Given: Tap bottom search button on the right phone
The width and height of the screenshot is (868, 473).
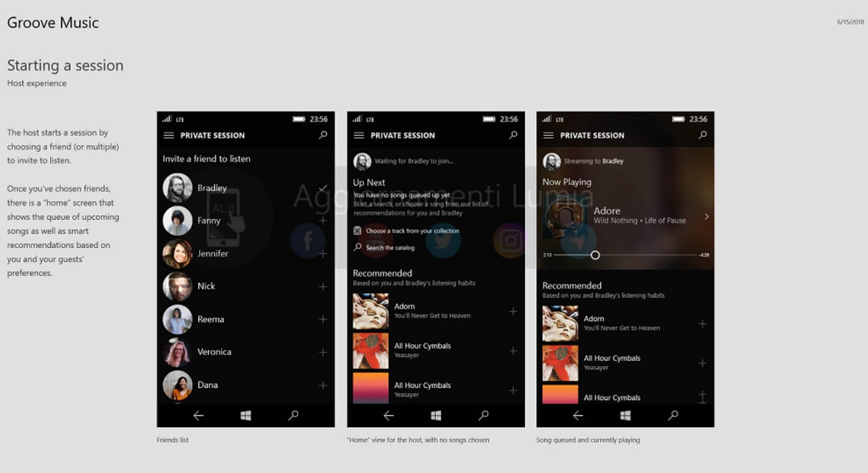Looking at the screenshot, I should (x=673, y=415).
